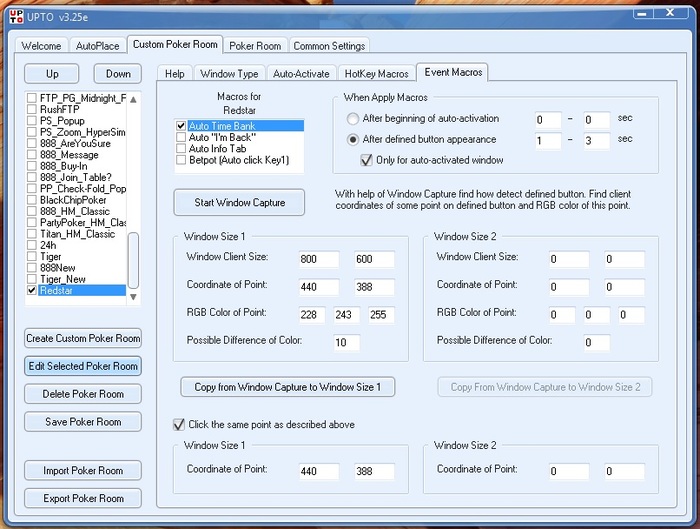Click Edit Selected Poker Room

[x=83, y=366]
